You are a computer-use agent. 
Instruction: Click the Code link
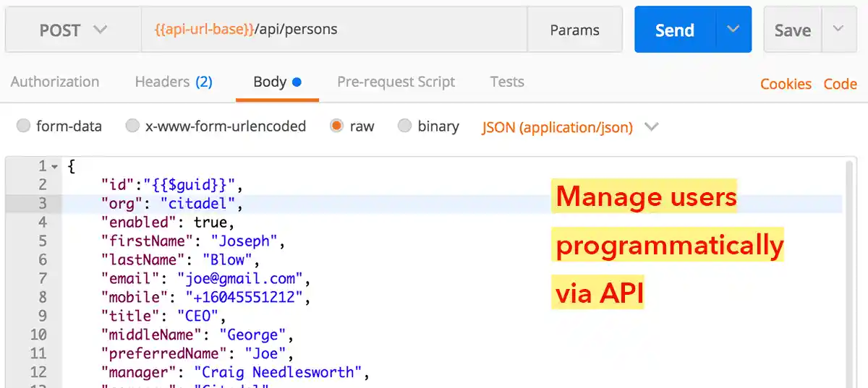(840, 84)
